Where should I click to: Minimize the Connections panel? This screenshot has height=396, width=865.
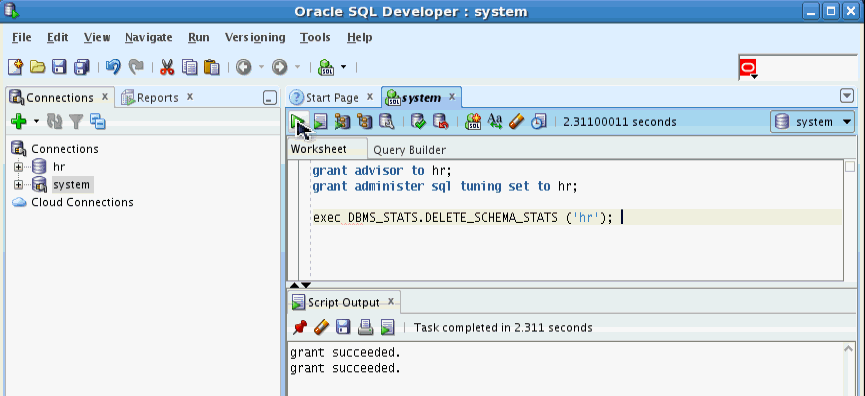coord(269,98)
